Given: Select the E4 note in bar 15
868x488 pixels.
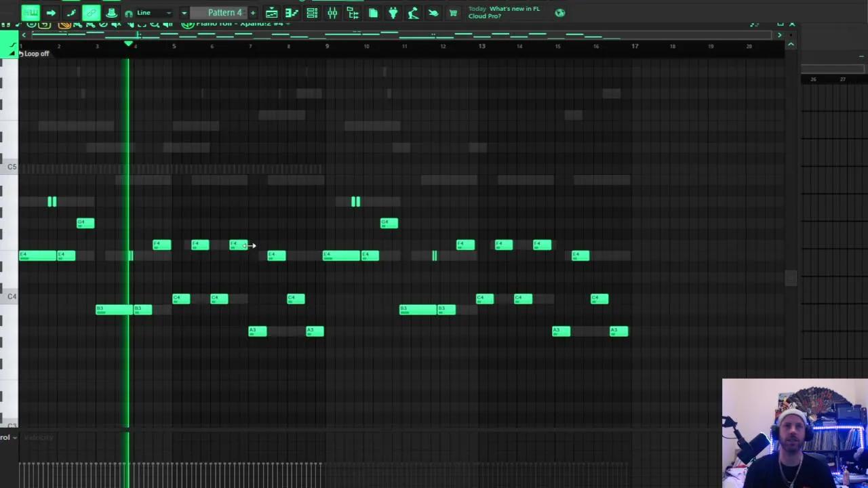Looking at the screenshot, I should tap(580, 256).
